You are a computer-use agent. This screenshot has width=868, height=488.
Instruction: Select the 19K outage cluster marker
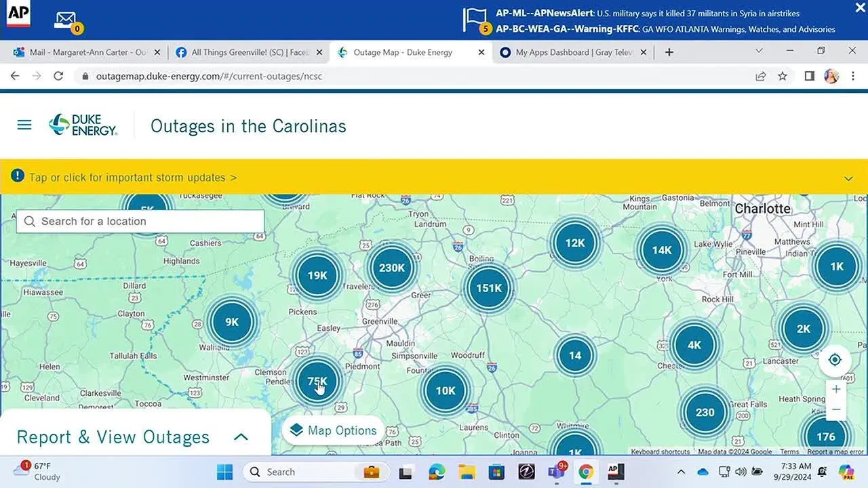point(317,275)
